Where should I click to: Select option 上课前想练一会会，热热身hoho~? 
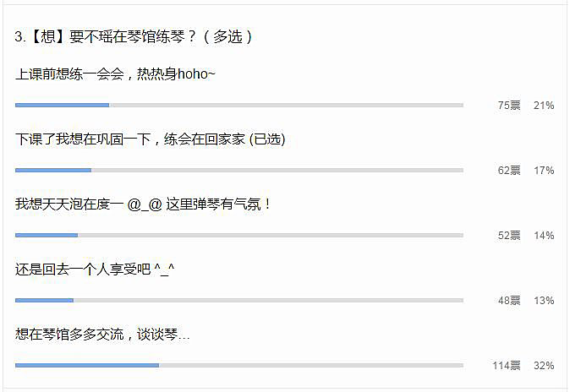pos(115,74)
